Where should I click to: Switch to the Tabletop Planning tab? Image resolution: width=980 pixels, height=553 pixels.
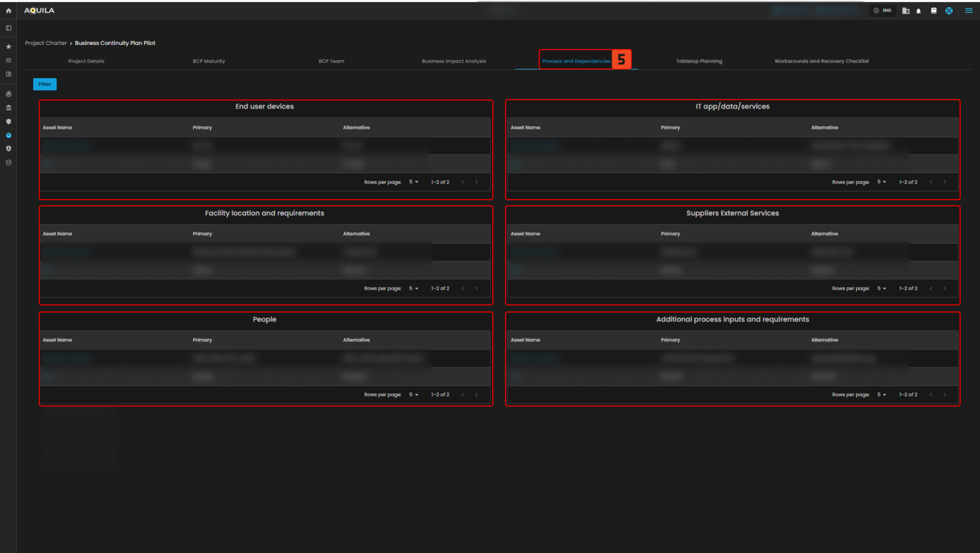[x=698, y=61]
